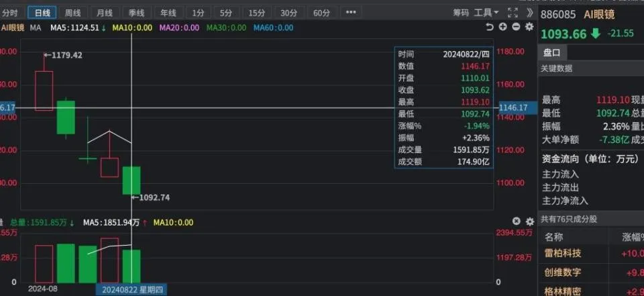Switch to 月线 monthly chart tab
The width and height of the screenshot is (644, 296).
tap(105, 13)
